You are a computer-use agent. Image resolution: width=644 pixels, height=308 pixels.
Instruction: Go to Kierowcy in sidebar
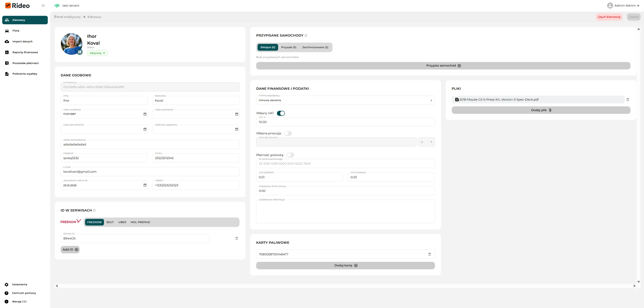(25, 20)
